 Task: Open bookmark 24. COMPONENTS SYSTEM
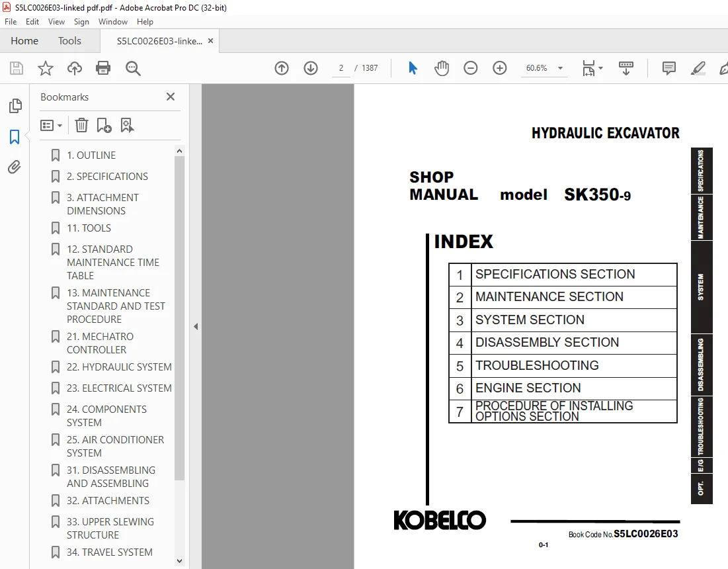(x=106, y=416)
